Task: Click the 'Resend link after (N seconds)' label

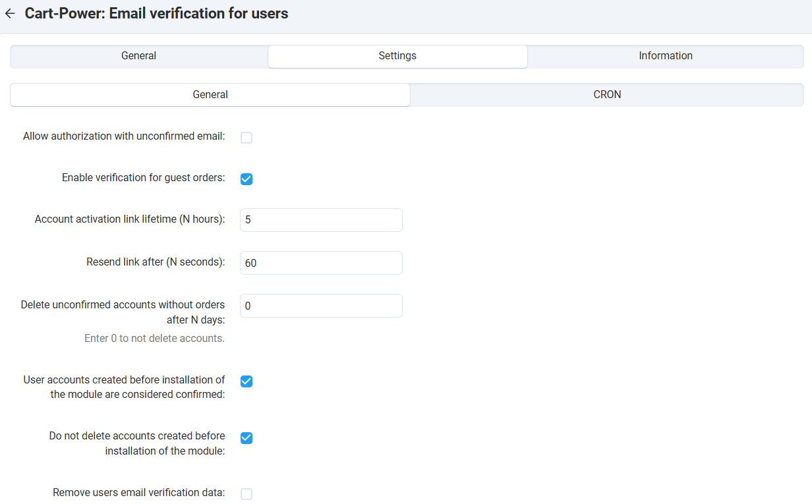Action: click(156, 262)
